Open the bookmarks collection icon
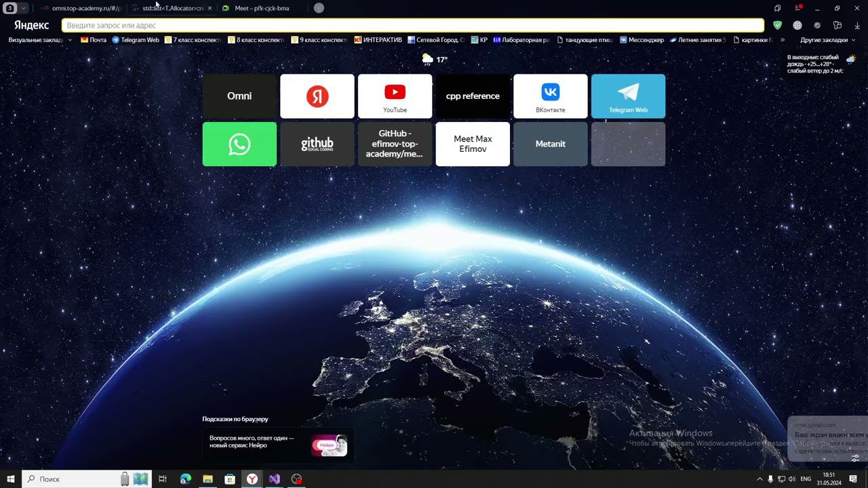Viewport: 868px width, 488px height. pos(777,8)
